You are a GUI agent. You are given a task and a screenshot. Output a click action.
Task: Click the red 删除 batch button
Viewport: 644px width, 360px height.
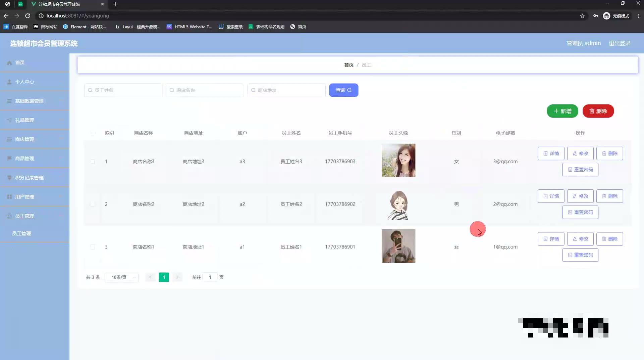(598, 111)
